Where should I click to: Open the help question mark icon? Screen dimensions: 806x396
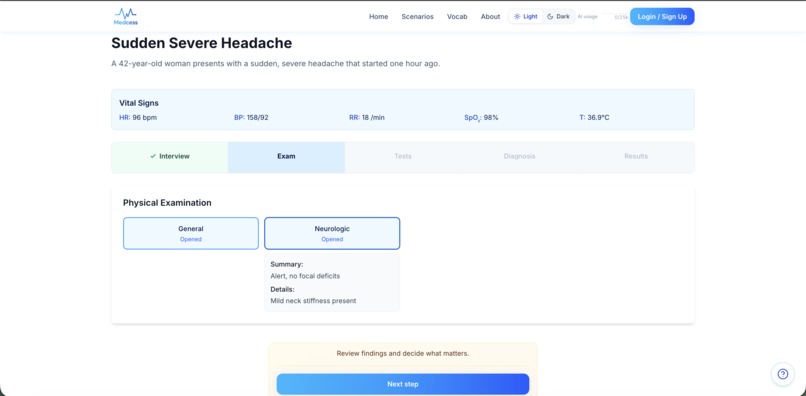[782, 374]
